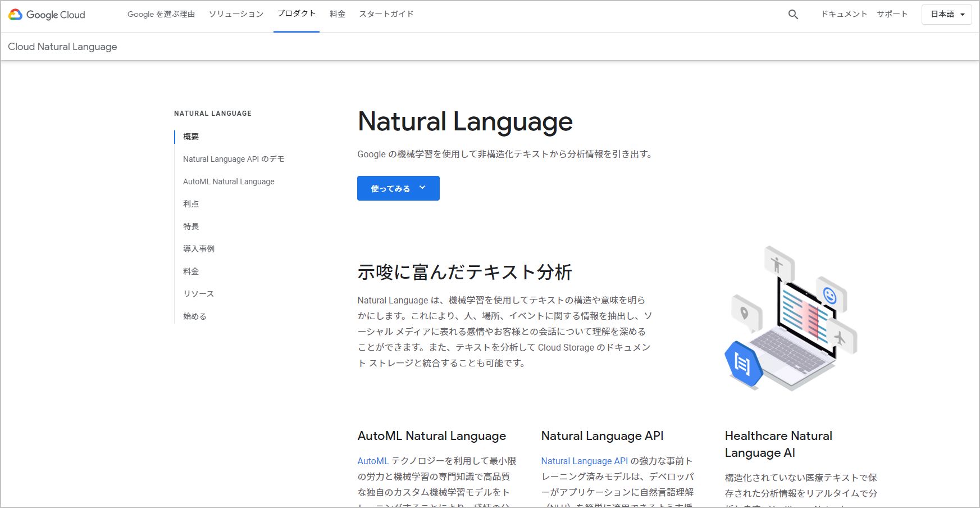Expand the 使ってみる button menu
This screenshot has width=980, height=508.
[x=398, y=188]
